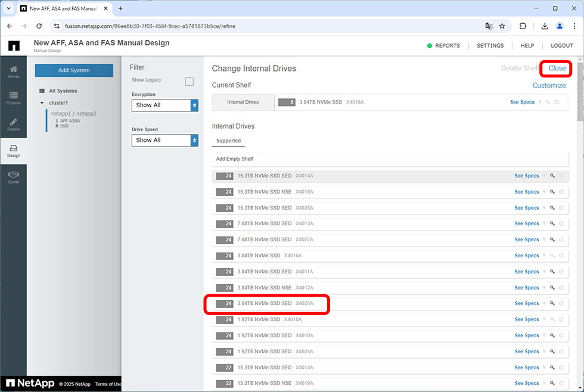This screenshot has height=392, width=584.
Task: Click the clock icon on the Current Shelf row
Action: (x=557, y=102)
